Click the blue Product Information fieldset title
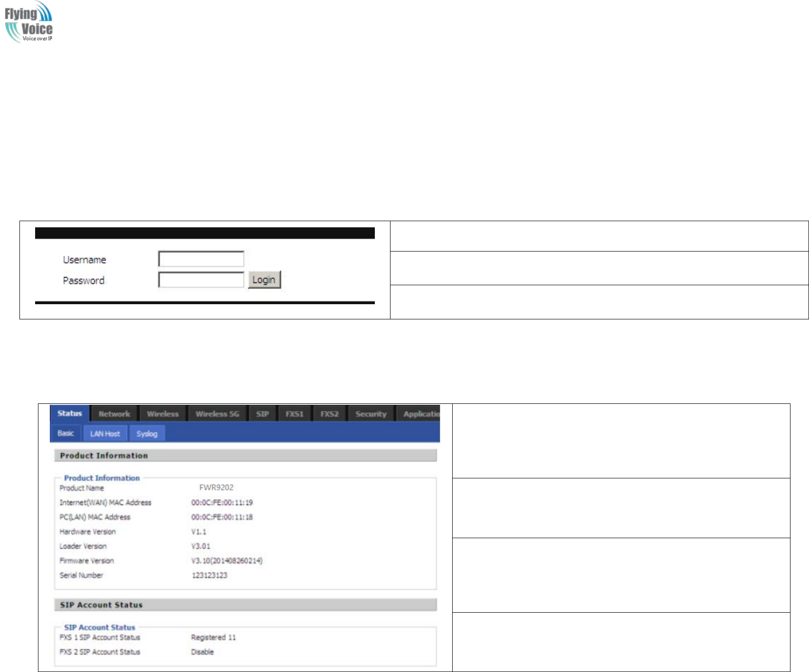 click(102, 478)
